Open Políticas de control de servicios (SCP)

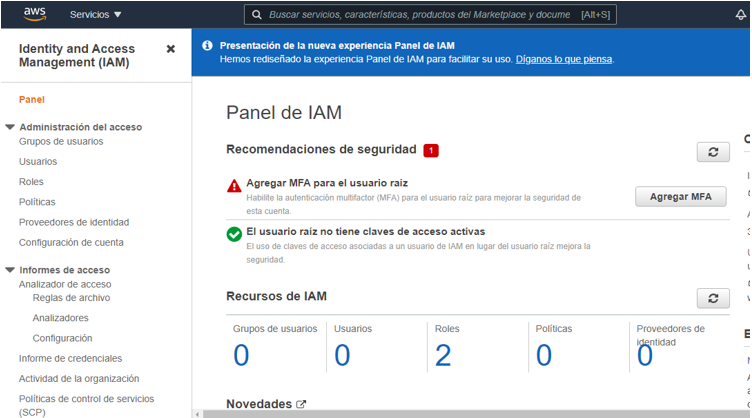86,406
